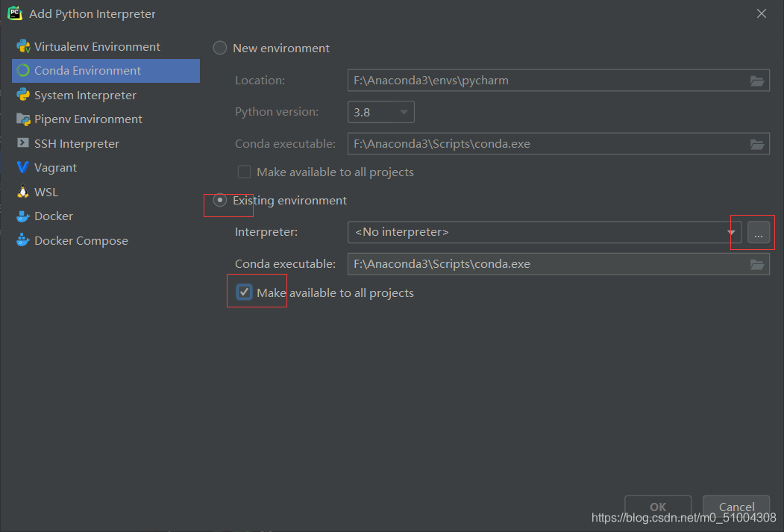Open SSH Interpreter option
Viewport: 784px width, 532px height.
pyautogui.click(x=105, y=143)
